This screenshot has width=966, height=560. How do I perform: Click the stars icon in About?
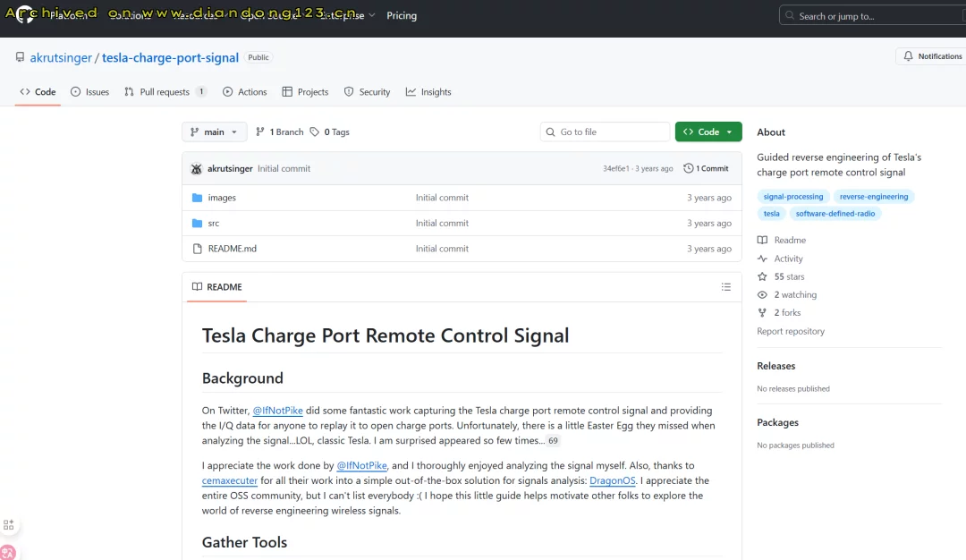click(762, 276)
